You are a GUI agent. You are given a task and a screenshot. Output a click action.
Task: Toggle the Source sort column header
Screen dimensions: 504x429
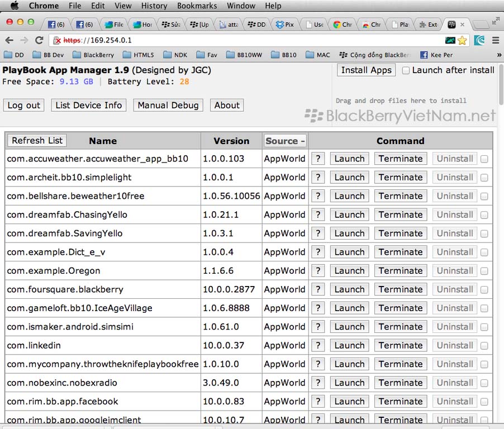(285, 141)
